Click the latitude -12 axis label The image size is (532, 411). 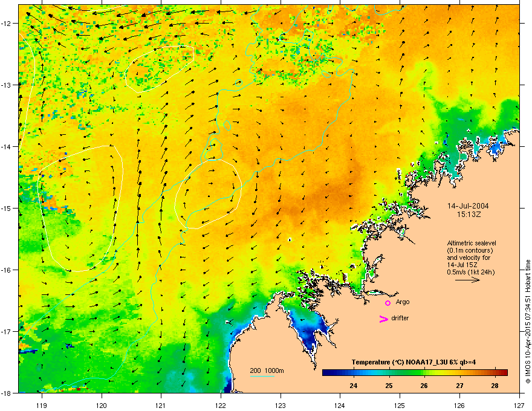click(x=6, y=24)
